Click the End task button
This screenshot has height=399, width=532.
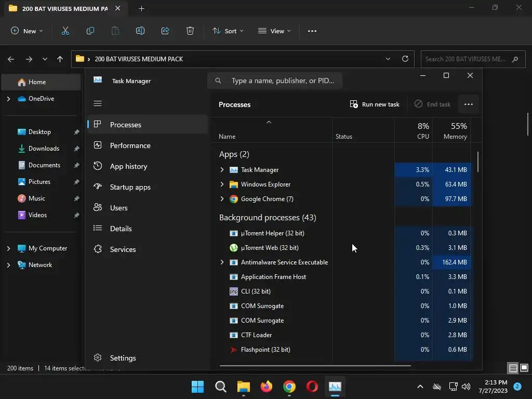[432, 104]
